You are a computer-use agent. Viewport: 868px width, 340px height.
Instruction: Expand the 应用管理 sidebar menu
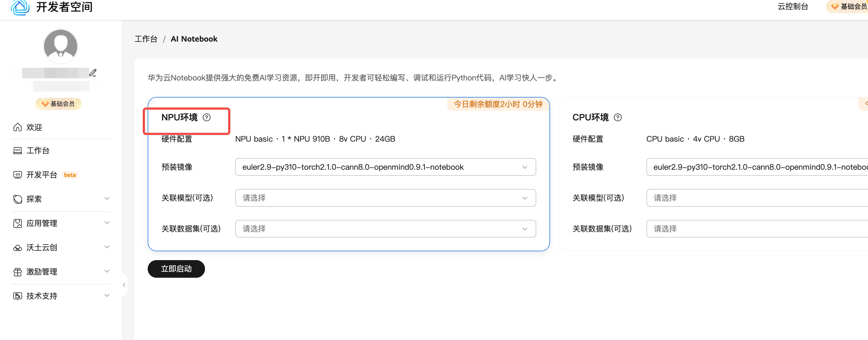click(61, 223)
